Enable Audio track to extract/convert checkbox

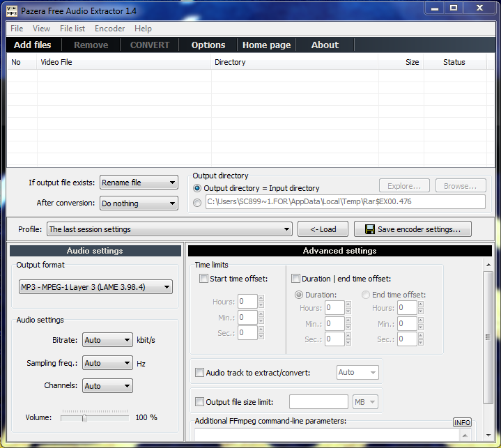[x=199, y=373]
